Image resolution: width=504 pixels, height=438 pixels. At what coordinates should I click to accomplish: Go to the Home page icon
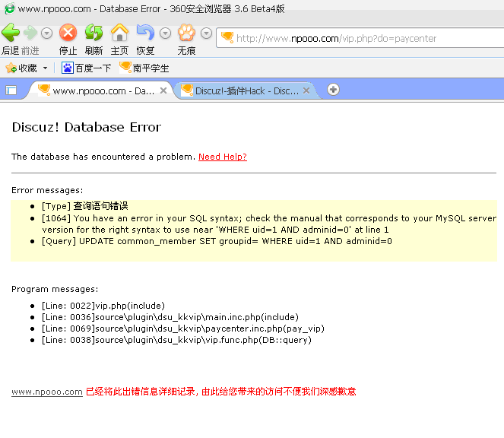(119, 33)
